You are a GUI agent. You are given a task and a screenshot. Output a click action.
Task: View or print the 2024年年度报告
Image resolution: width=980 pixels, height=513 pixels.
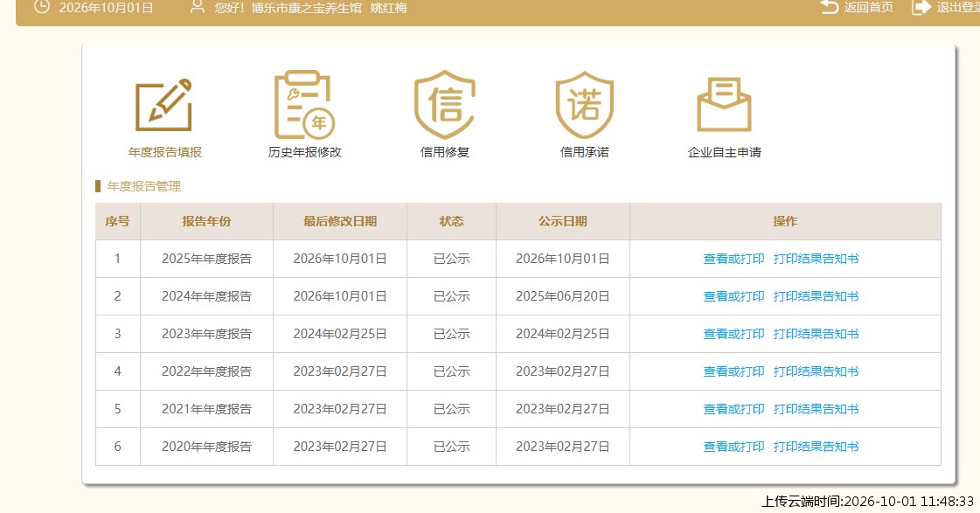pyautogui.click(x=733, y=296)
